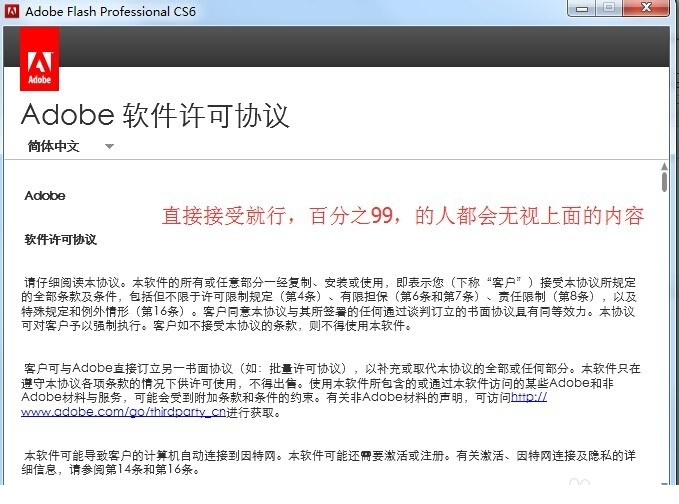Click the paragraph starting '本软件可能导致客户的计算机'
The height and width of the screenshot is (504, 679).
(328, 462)
